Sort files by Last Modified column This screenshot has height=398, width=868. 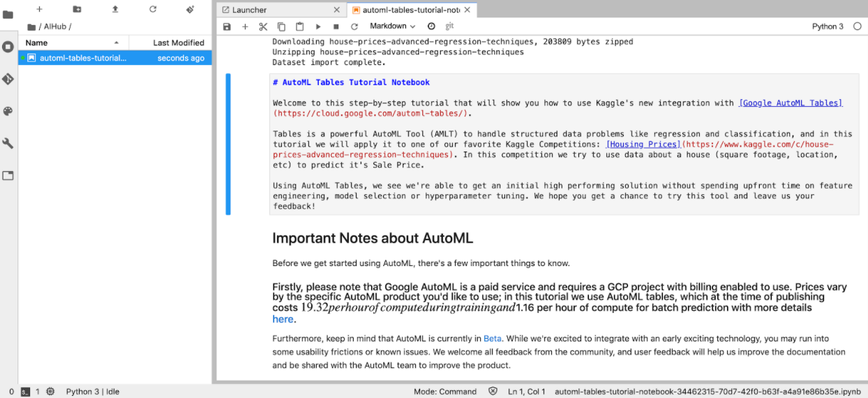(171, 43)
